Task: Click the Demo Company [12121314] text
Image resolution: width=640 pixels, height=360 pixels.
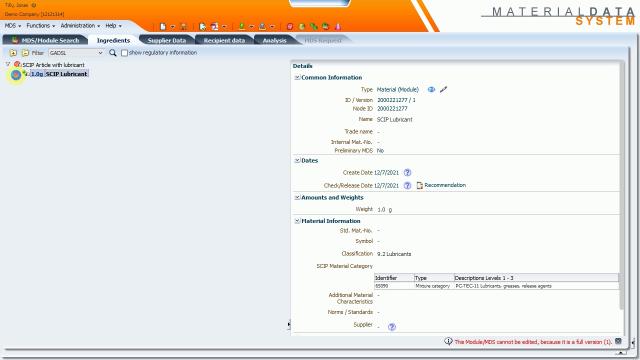Action: pyautogui.click(x=35, y=14)
